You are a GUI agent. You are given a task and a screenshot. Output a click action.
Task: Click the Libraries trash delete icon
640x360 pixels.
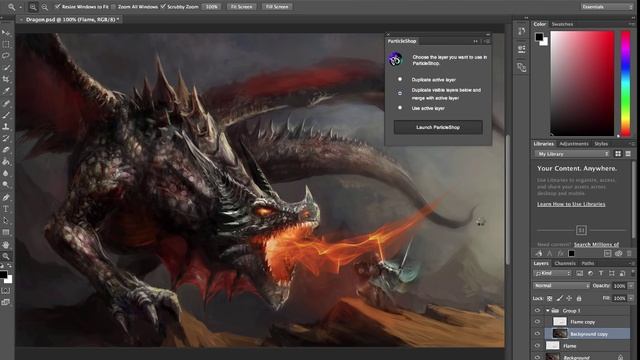point(629,253)
